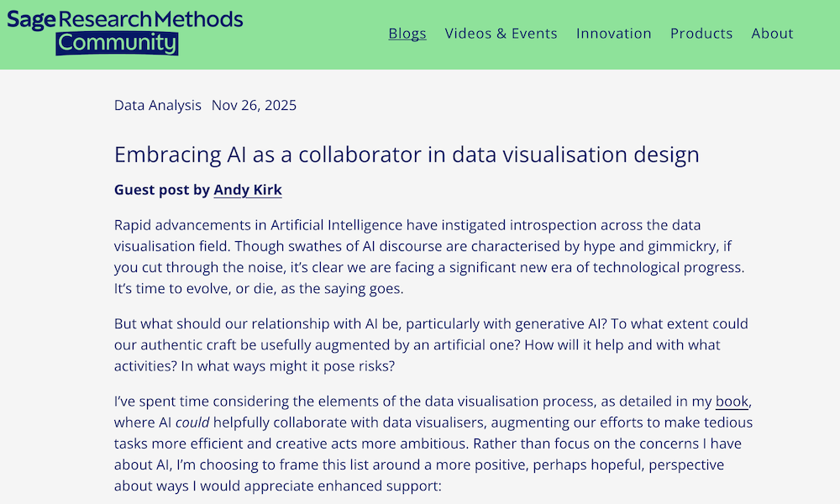This screenshot has width=840, height=504.
Task: Click the Data Analysis category link
Action: tap(158, 105)
